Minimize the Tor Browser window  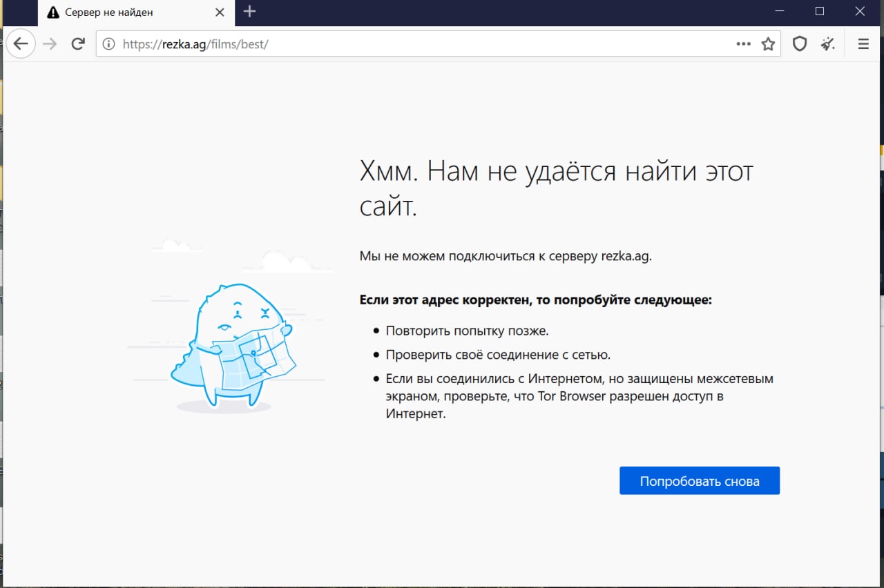pos(779,12)
